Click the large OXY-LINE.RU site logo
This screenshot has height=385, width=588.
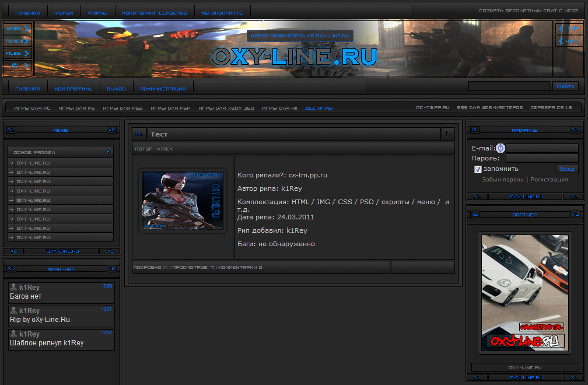pyautogui.click(x=295, y=57)
